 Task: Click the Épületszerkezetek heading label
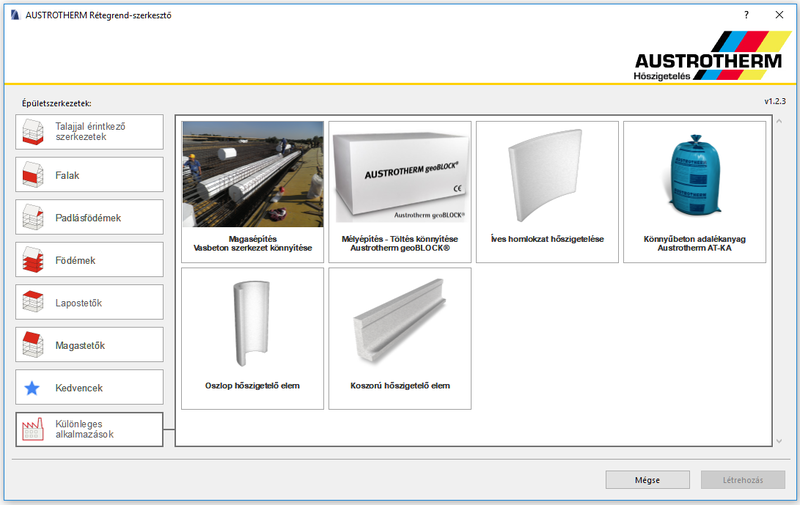click(57, 104)
